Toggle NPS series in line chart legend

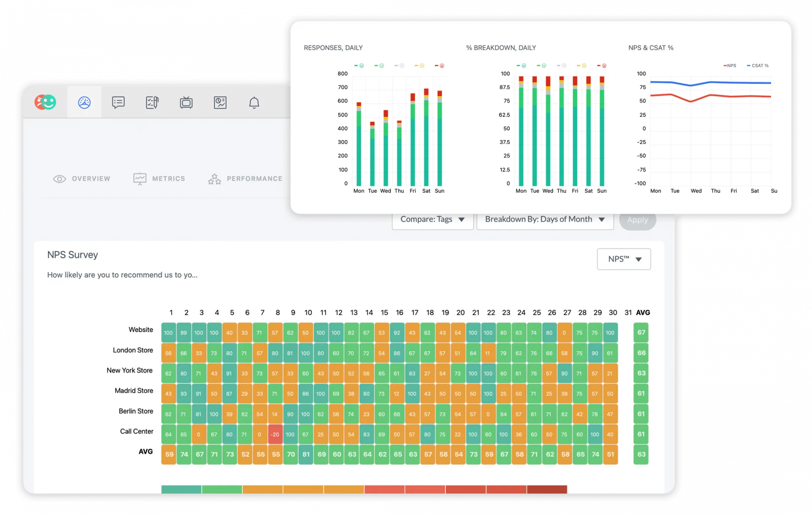(730, 66)
